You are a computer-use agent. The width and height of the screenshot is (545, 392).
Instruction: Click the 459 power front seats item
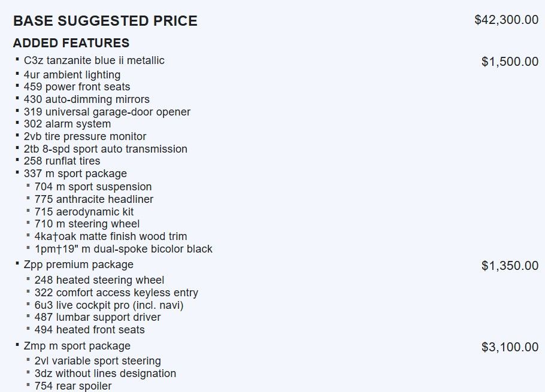(x=77, y=87)
